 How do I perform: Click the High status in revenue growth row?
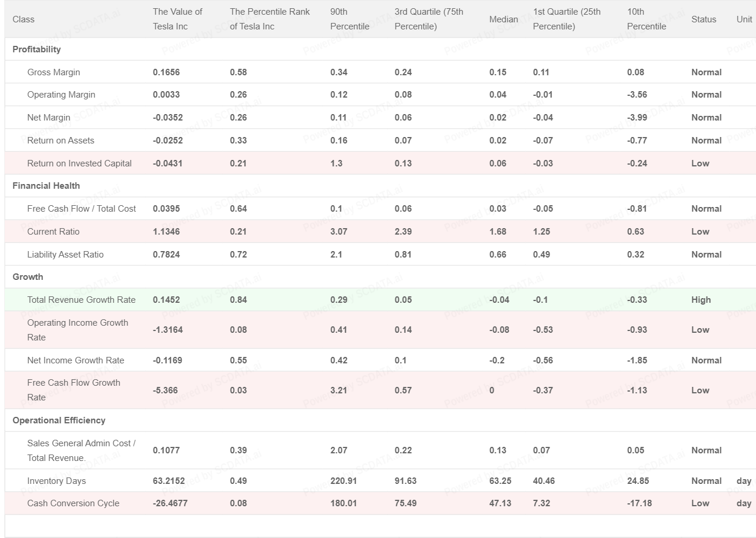[701, 300]
